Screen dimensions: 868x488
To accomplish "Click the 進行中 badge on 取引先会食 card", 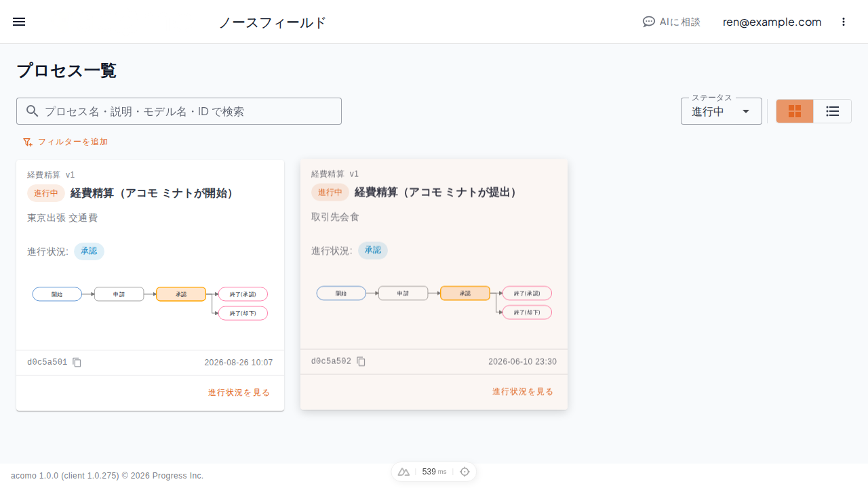I will coord(330,192).
